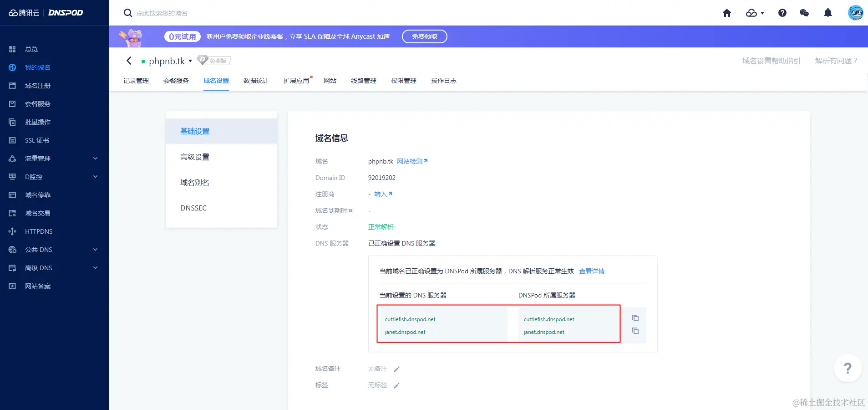This screenshot has height=410, width=868.
Task: Click the 0元试用 banner badge
Action: click(x=183, y=36)
